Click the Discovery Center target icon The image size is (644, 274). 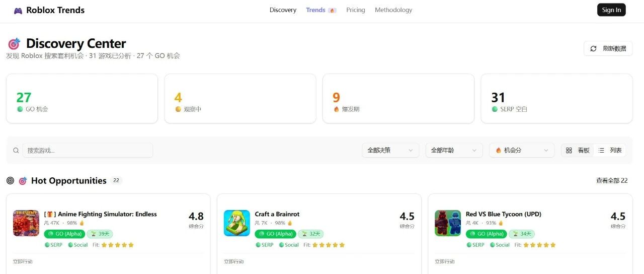pyautogui.click(x=14, y=44)
